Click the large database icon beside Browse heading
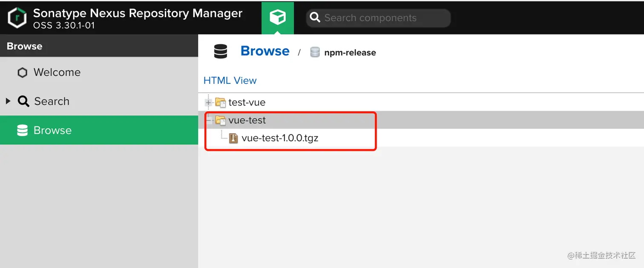The image size is (644, 268). (x=221, y=52)
